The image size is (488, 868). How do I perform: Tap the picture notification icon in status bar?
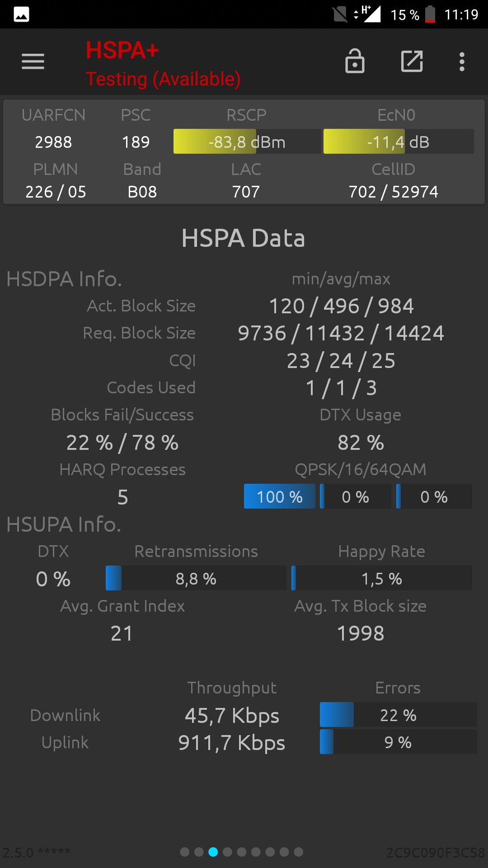coord(21,14)
